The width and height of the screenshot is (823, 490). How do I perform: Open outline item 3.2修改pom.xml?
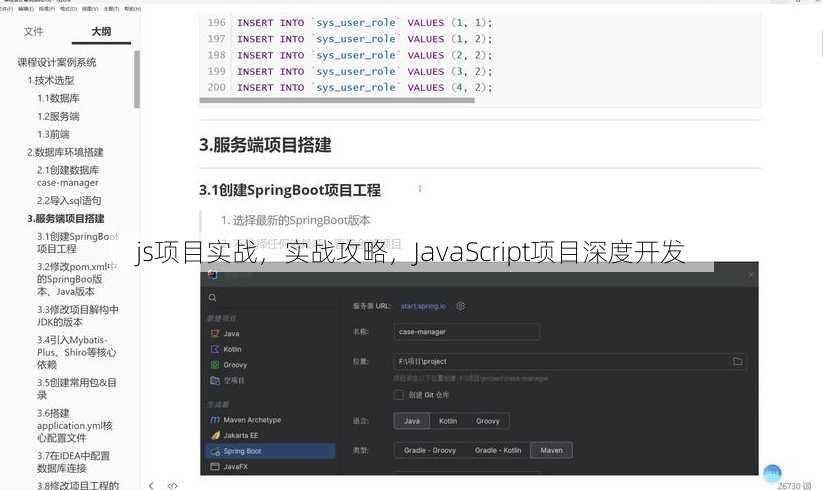[77, 279]
